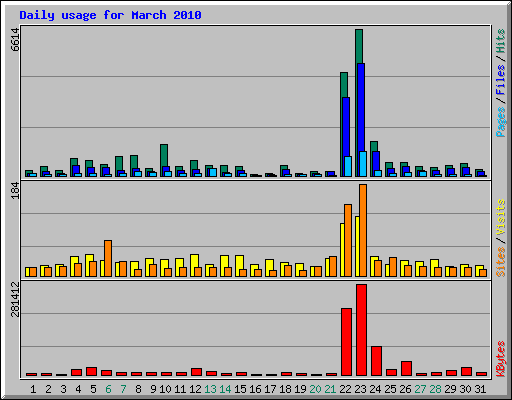Image resolution: width=512 pixels, height=400 pixels.
Task: Click green day label 28
Action: coord(435,389)
